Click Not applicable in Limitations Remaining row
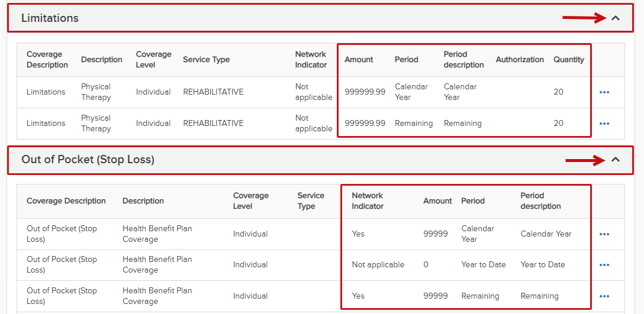644x314 pixels. (313, 123)
